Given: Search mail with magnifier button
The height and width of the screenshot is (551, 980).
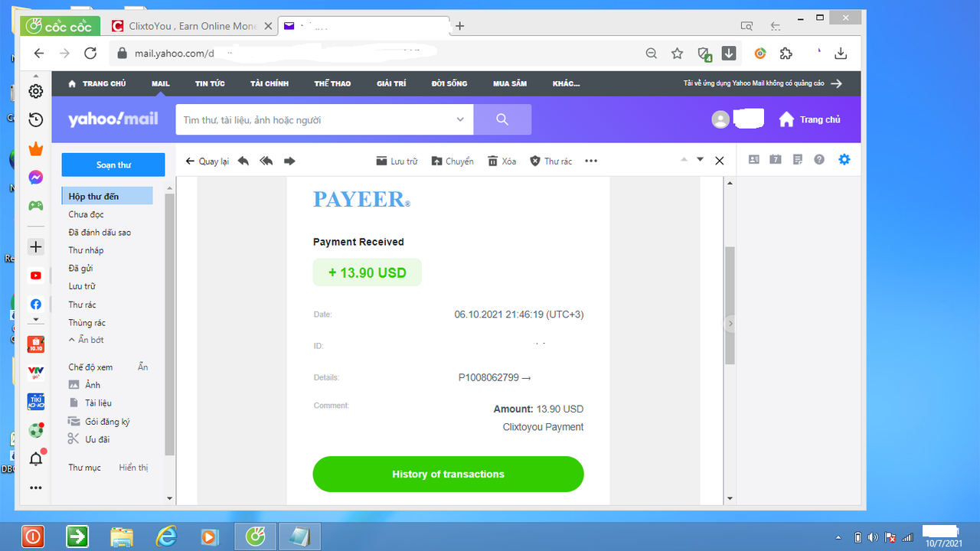Looking at the screenshot, I should (x=502, y=119).
